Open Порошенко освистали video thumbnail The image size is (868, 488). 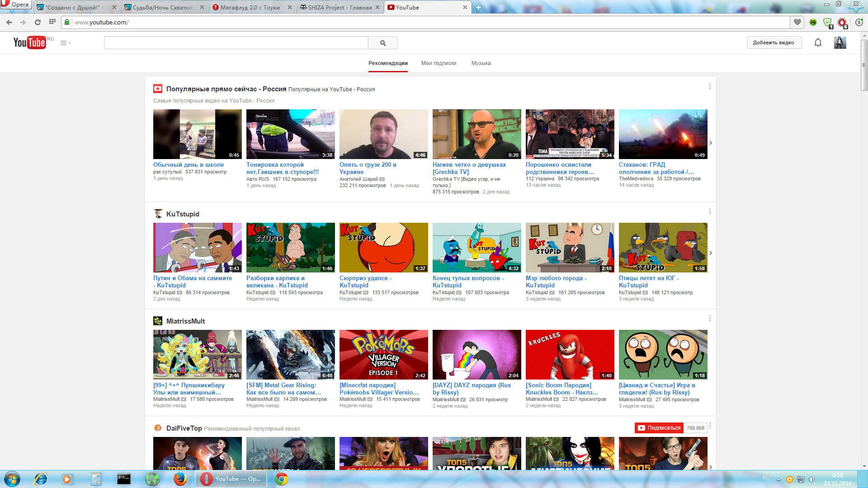point(570,134)
